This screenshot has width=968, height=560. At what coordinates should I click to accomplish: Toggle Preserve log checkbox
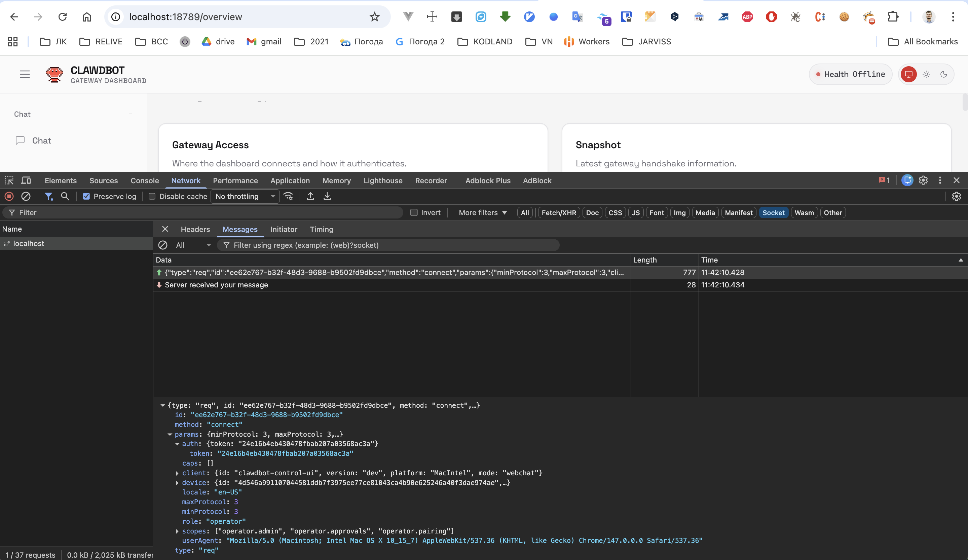pyautogui.click(x=86, y=197)
